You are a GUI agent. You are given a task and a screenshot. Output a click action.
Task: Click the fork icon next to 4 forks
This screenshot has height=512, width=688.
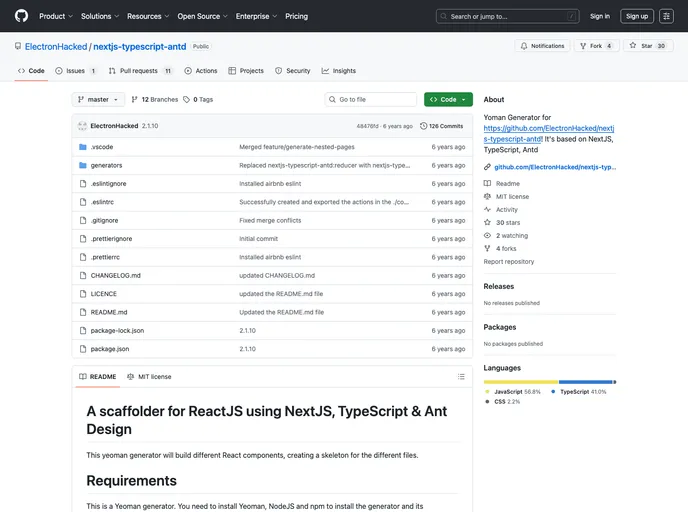point(487,248)
